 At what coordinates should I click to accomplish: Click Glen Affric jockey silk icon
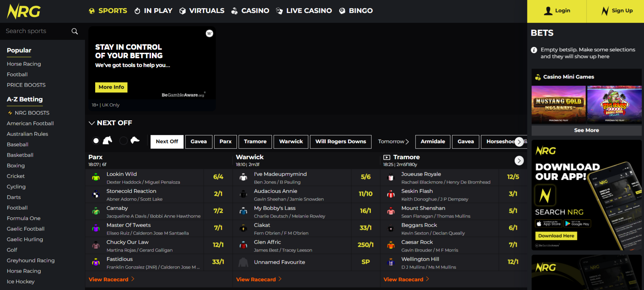pos(243,245)
